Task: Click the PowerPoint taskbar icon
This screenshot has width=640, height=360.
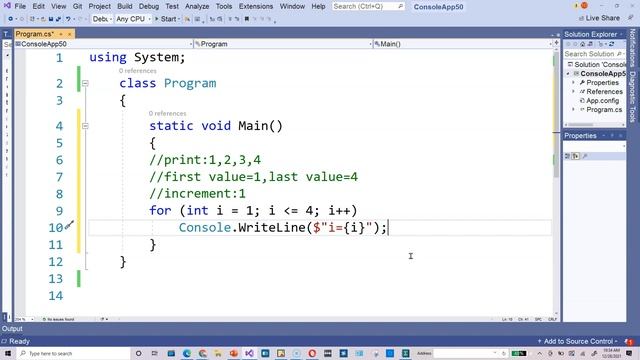Action: click(x=234, y=353)
